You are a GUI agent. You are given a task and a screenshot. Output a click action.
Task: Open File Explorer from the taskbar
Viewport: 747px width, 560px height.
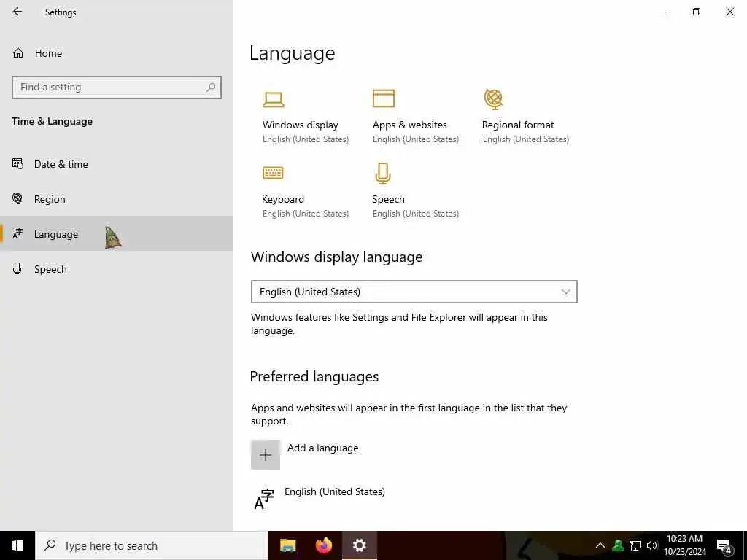(287, 545)
